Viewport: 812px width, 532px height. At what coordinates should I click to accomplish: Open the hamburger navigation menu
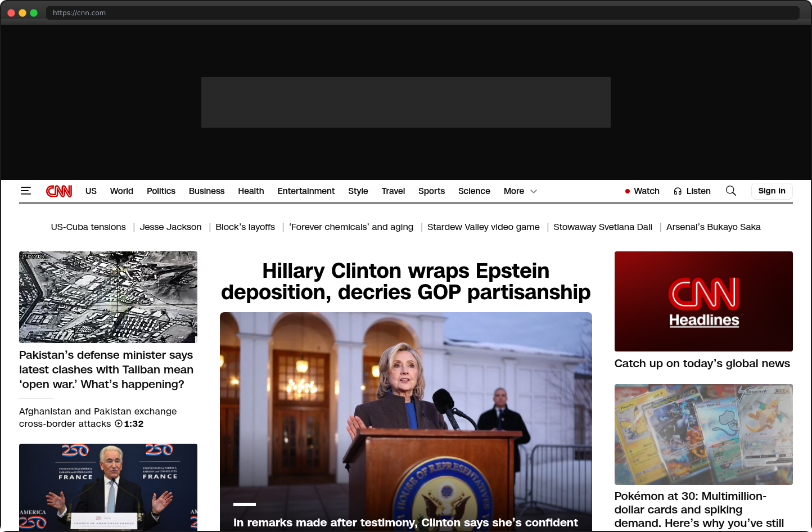click(26, 191)
